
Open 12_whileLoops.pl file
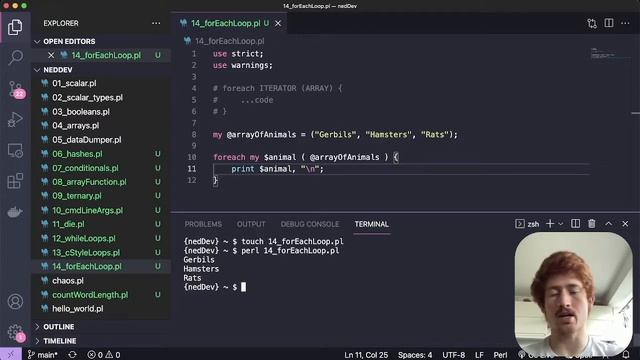tap(84, 238)
